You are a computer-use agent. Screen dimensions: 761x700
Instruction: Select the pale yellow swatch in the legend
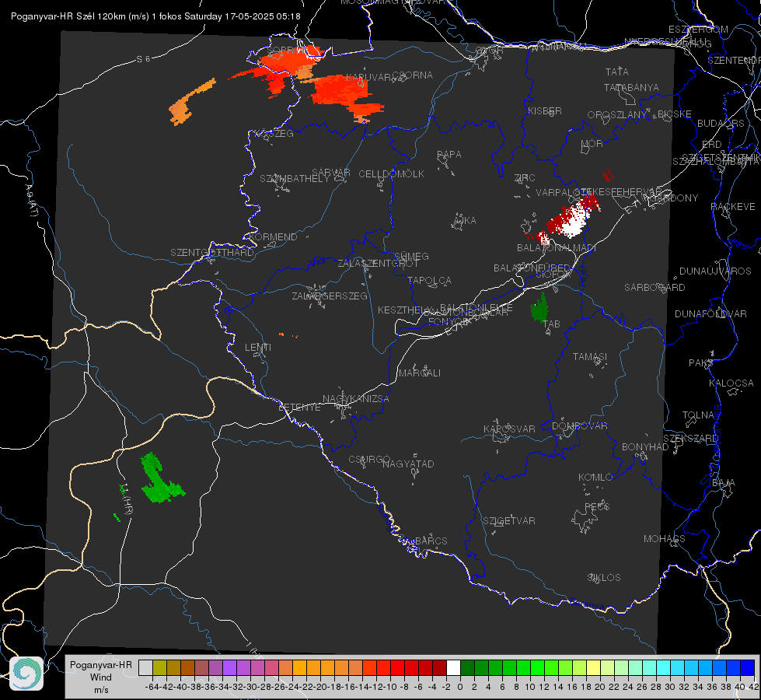(594, 668)
